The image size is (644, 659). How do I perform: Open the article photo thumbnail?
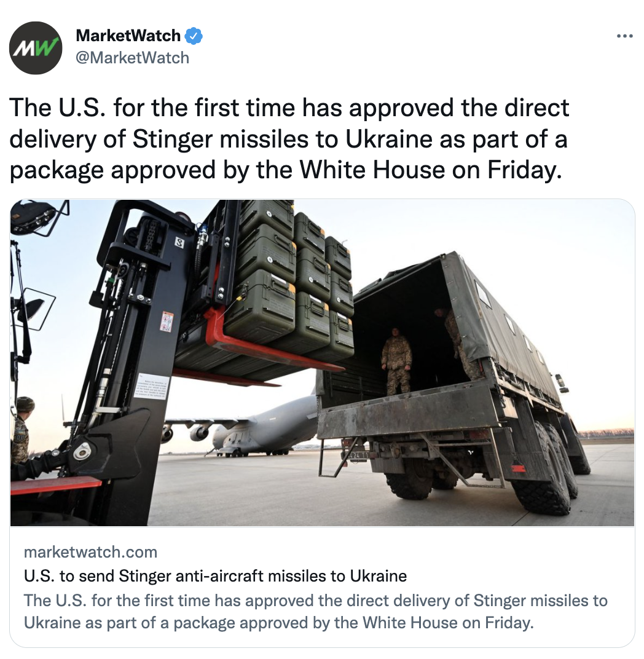coord(322,363)
